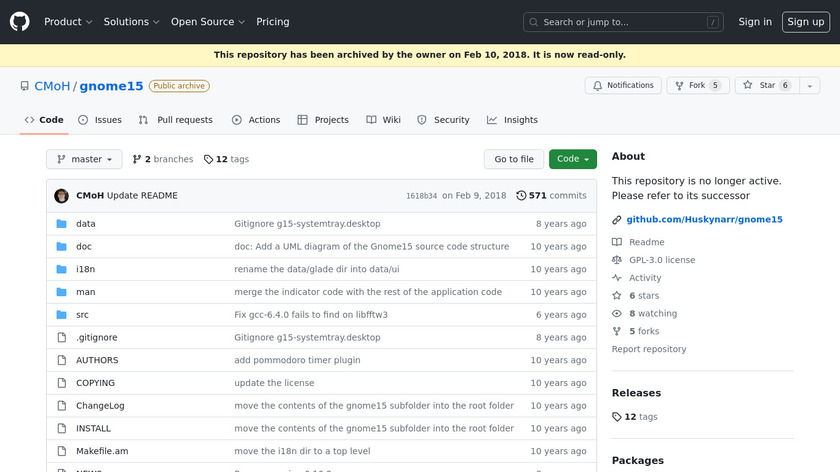Click the Activity pulse icon

pos(617,278)
